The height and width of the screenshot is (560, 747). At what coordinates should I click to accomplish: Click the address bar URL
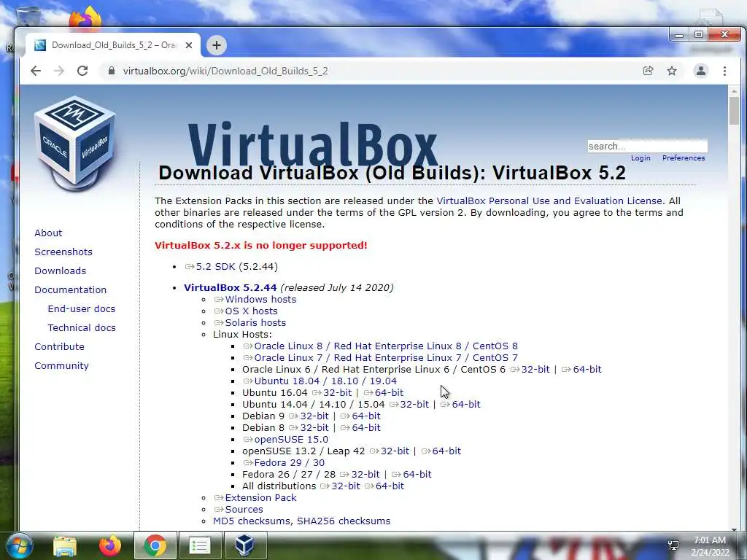coord(225,71)
